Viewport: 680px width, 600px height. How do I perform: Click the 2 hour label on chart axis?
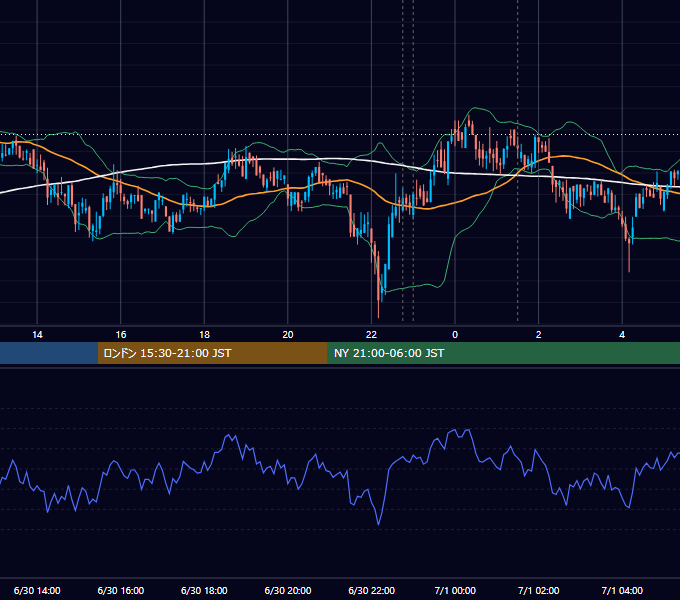(539, 335)
